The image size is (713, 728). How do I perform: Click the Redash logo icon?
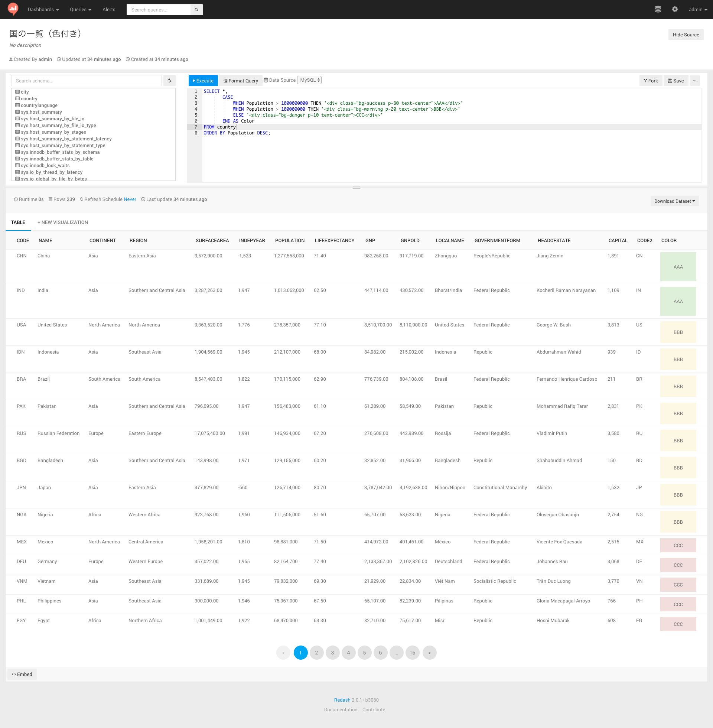(x=13, y=9)
